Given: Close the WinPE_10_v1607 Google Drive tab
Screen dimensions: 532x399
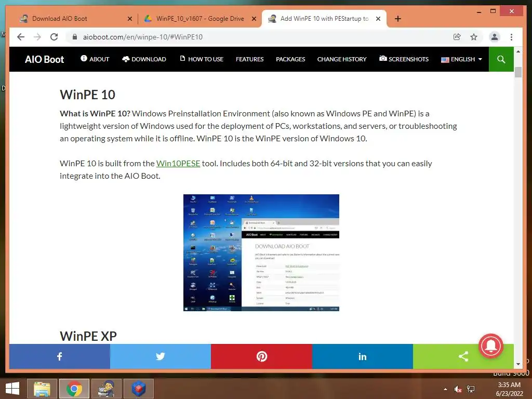Looking at the screenshot, I should (254, 19).
